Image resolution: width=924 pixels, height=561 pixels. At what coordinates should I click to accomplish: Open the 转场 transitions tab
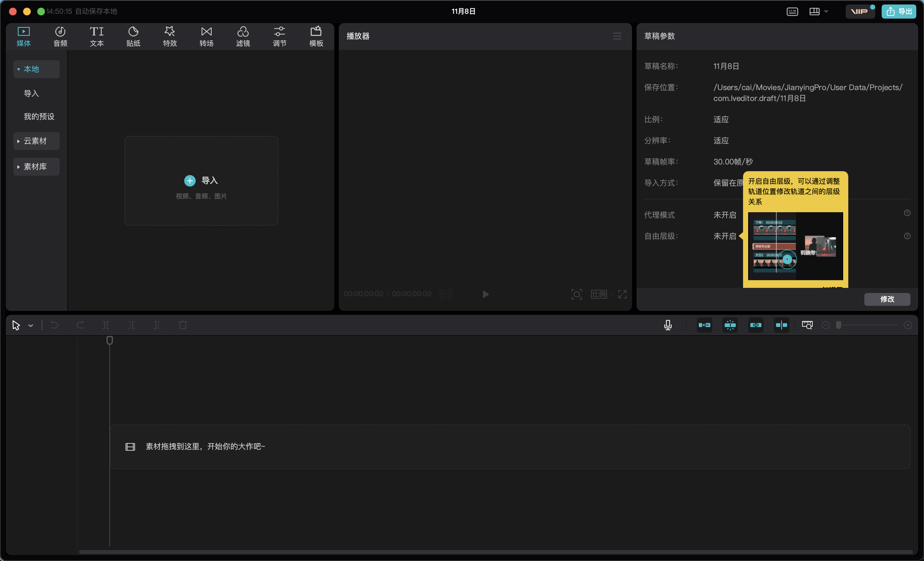(206, 36)
